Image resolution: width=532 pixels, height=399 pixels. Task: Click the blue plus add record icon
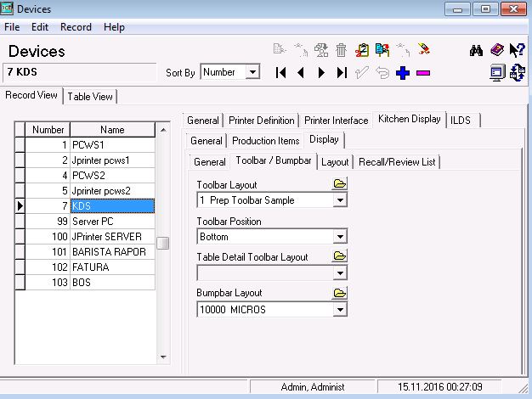403,73
